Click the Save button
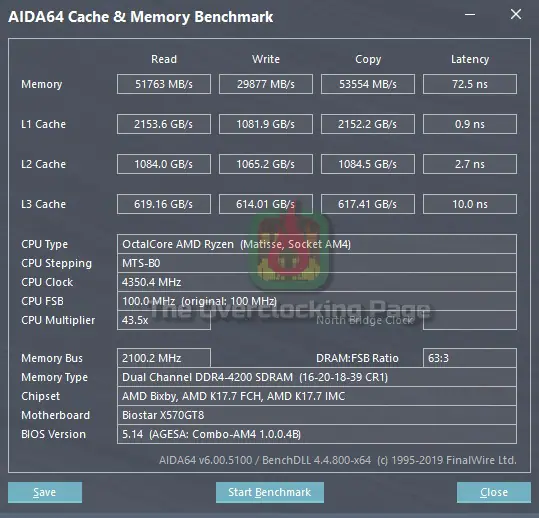This screenshot has width=539, height=518. (x=45, y=492)
